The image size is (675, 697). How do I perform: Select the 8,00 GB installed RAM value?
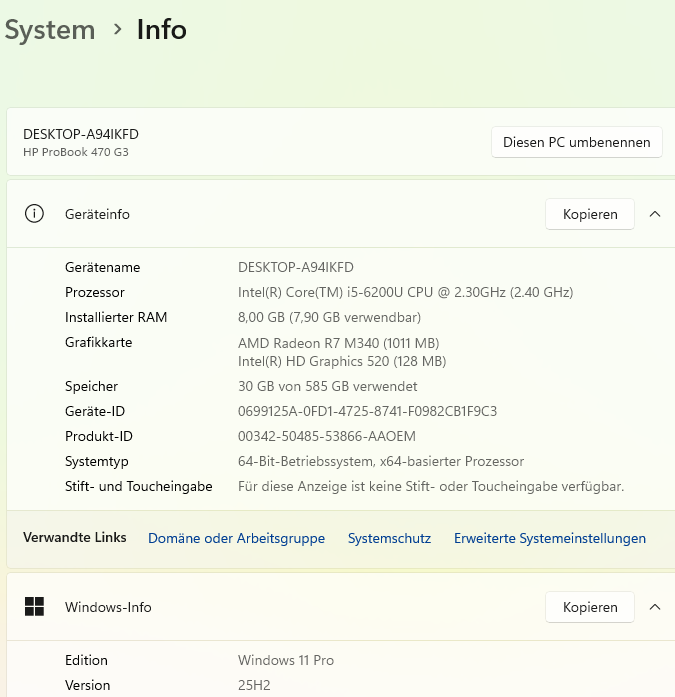329,317
